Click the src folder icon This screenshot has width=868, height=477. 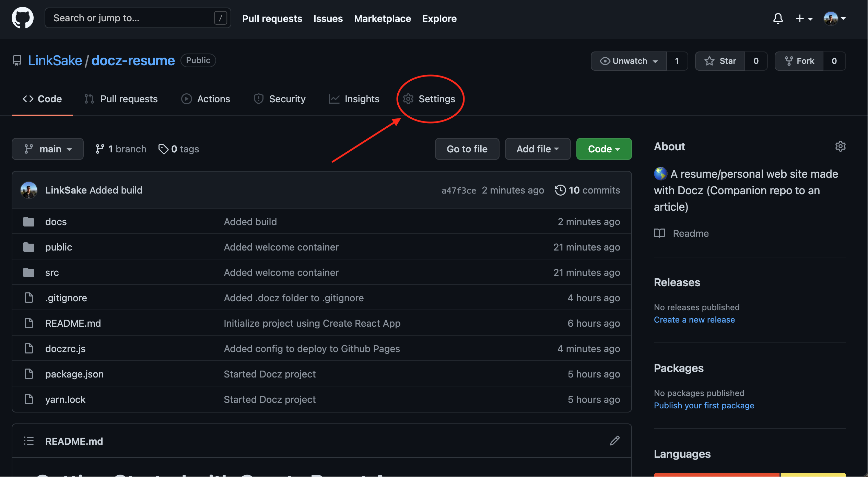29,272
